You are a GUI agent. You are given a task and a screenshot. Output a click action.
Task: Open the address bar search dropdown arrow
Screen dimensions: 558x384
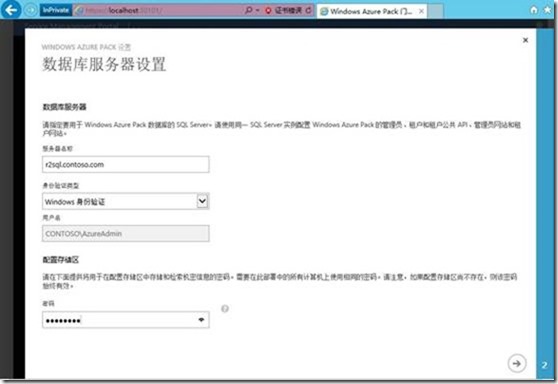tap(258, 10)
